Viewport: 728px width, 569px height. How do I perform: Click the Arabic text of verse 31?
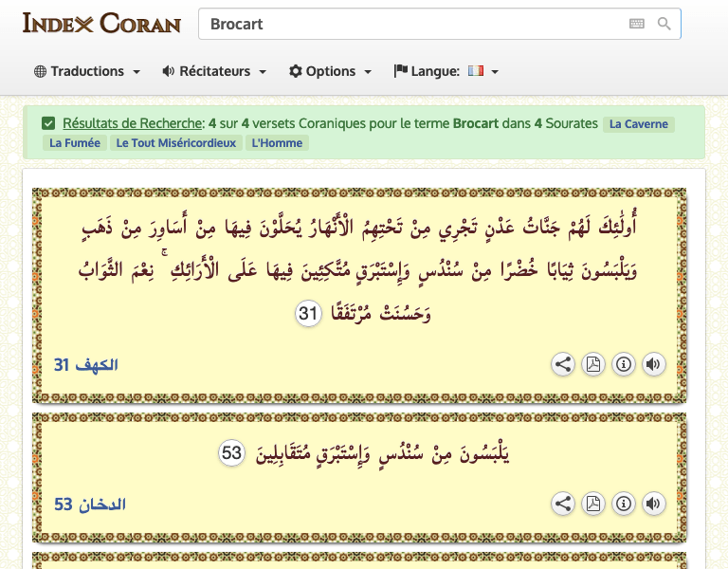point(358,269)
